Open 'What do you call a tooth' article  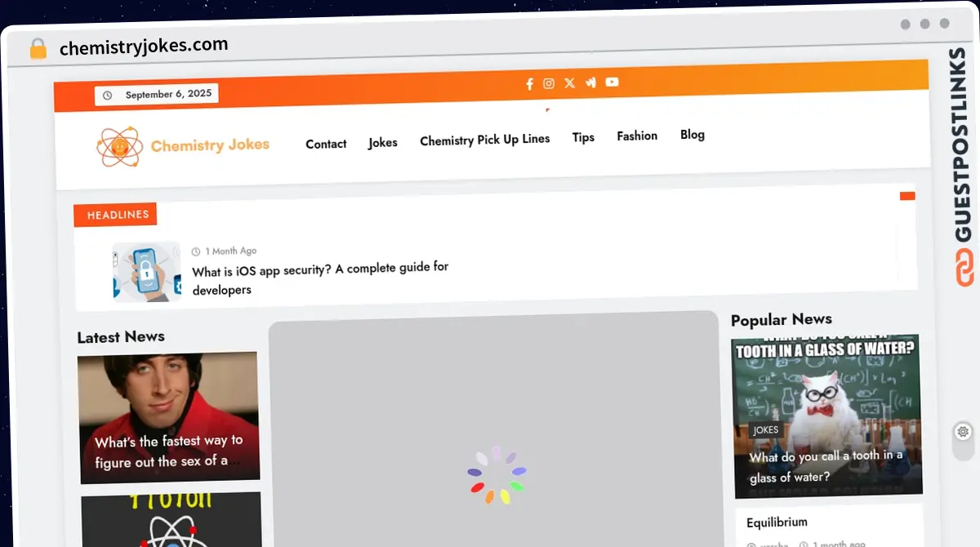click(x=826, y=466)
